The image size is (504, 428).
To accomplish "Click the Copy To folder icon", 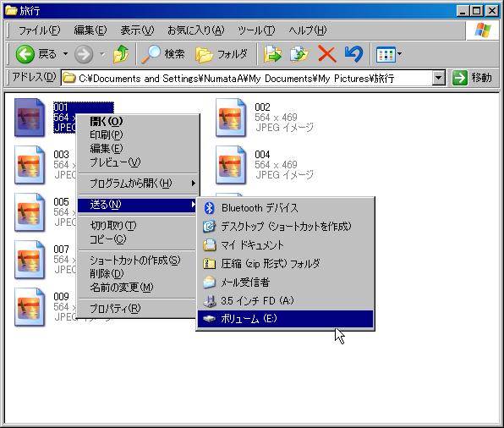I will click(299, 53).
